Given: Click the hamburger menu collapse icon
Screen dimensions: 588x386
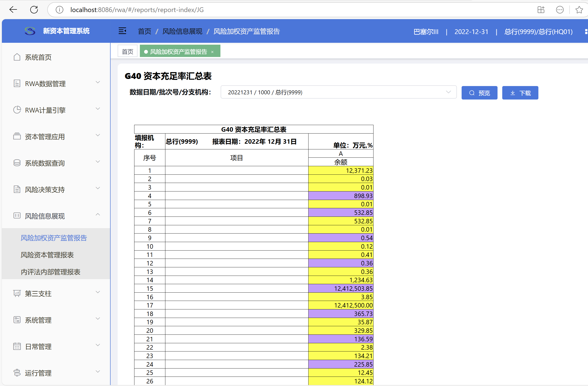Looking at the screenshot, I should (122, 31).
